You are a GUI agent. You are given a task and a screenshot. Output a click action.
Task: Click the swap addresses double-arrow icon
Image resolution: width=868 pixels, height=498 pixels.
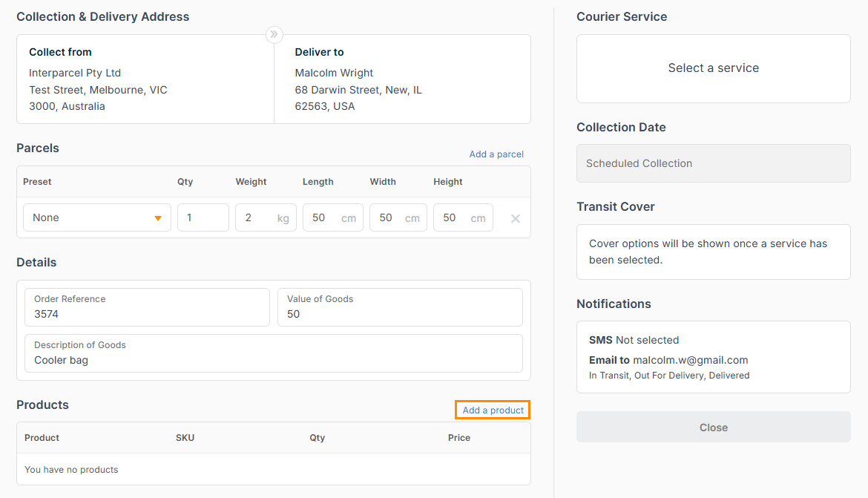[x=274, y=34]
